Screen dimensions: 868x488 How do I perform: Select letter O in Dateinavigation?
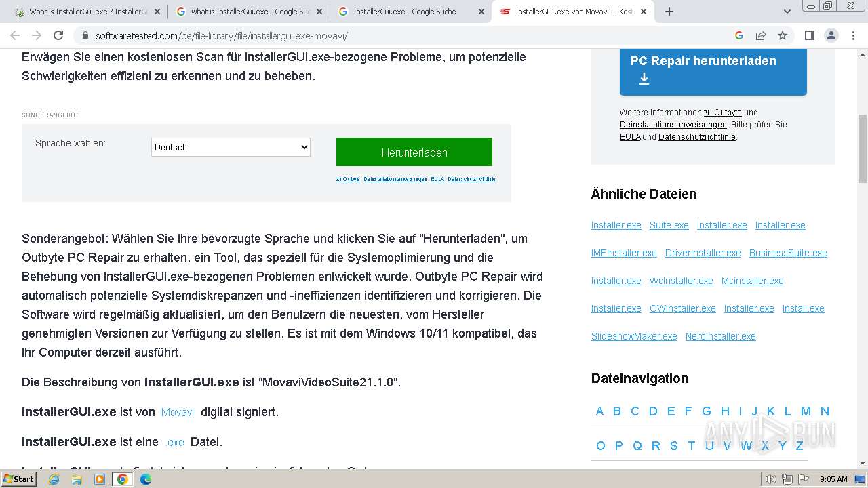click(x=600, y=446)
